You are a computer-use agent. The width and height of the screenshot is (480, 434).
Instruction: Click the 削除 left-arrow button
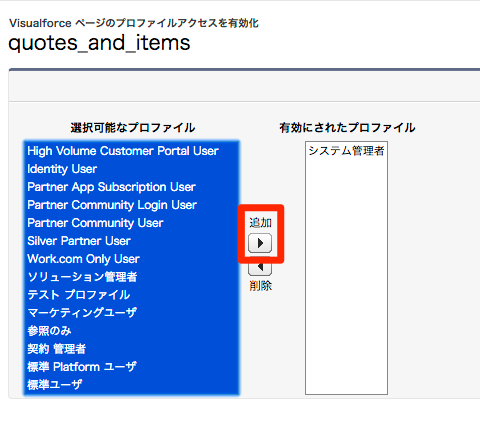click(260, 268)
